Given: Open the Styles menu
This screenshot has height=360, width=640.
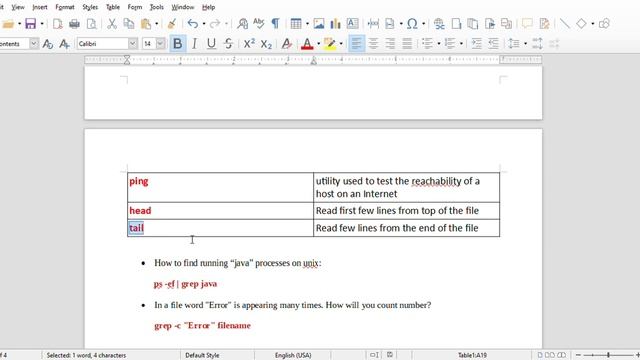Looking at the screenshot, I should (90, 7).
